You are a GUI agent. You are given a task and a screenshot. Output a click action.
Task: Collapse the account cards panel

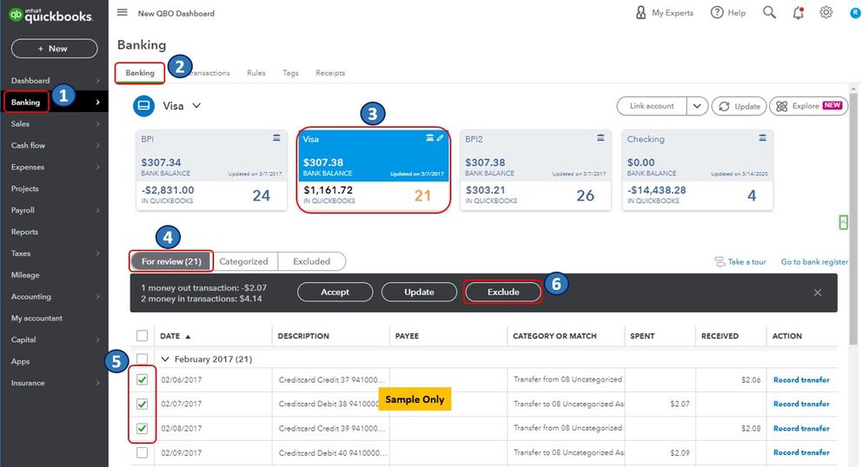843,222
